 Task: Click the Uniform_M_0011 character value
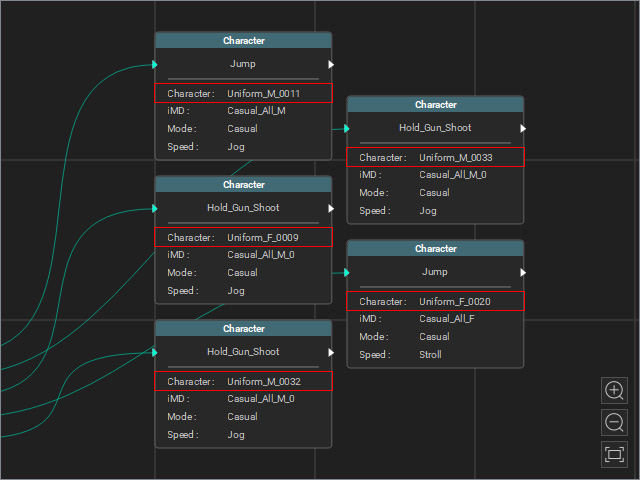(264, 93)
